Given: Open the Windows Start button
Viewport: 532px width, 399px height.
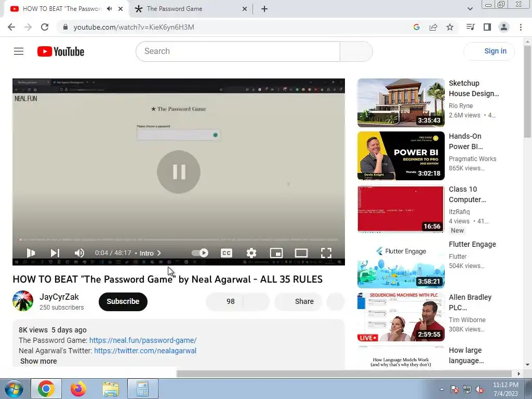Looking at the screenshot, I should (x=14, y=389).
